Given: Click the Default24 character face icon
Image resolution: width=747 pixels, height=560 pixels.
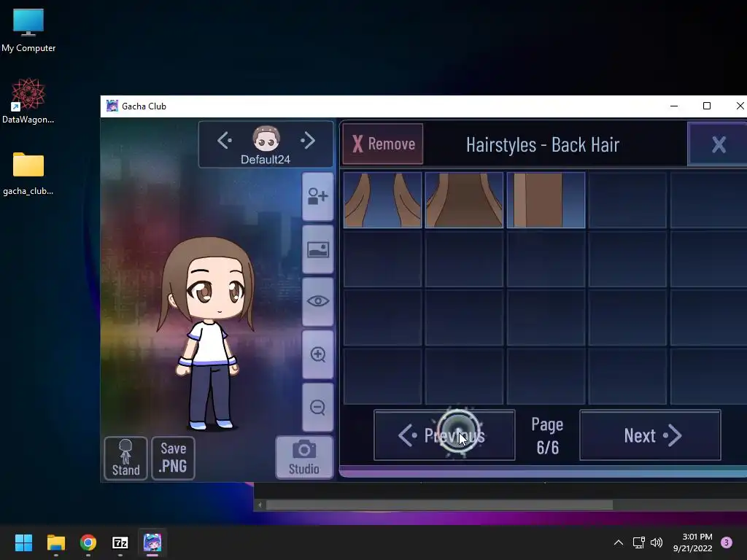Looking at the screenshot, I should 266,139.
